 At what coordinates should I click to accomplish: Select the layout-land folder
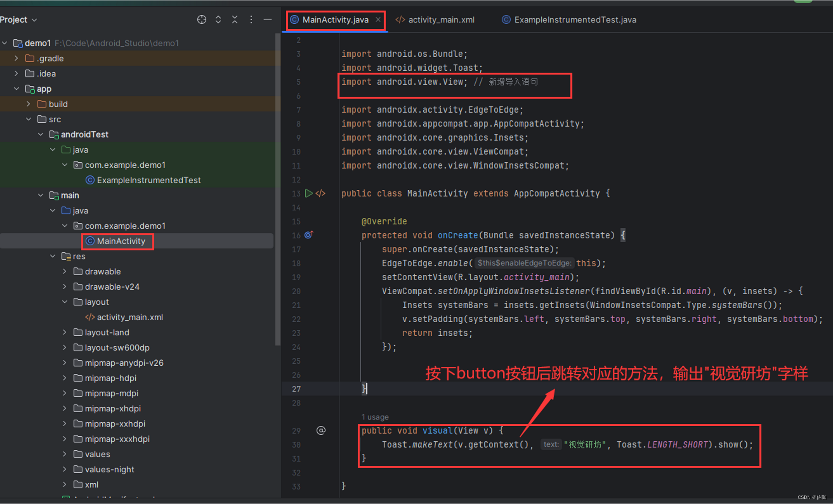point(101,332)
